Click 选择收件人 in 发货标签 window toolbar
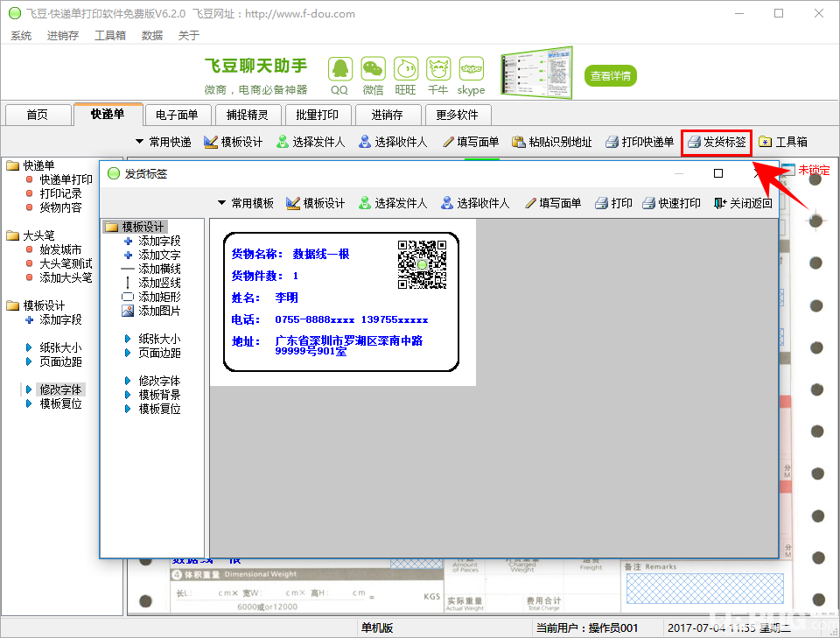 475,203
